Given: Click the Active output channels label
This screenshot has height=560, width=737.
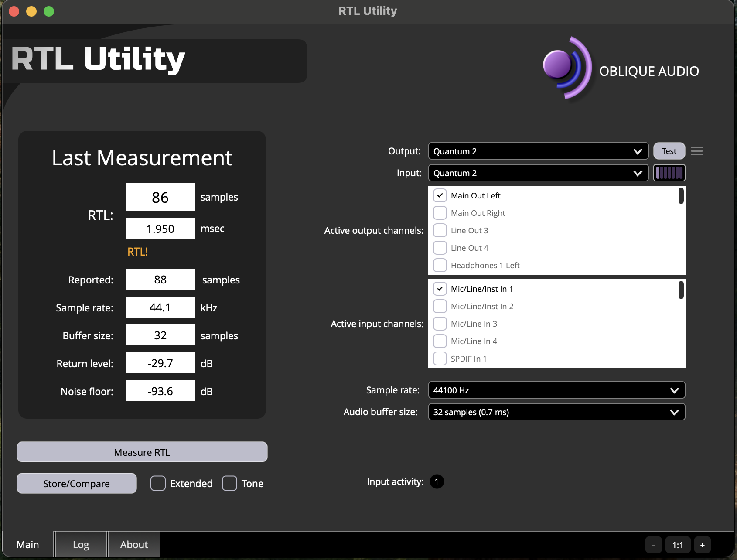Looking at the screenshot, I should [374, 231].
